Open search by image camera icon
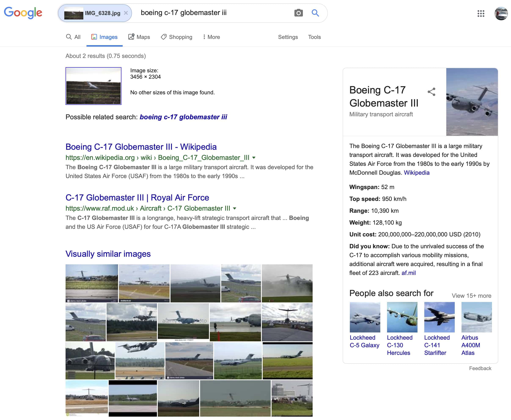Viewport: 511px width, 420px height. [298, 13]
